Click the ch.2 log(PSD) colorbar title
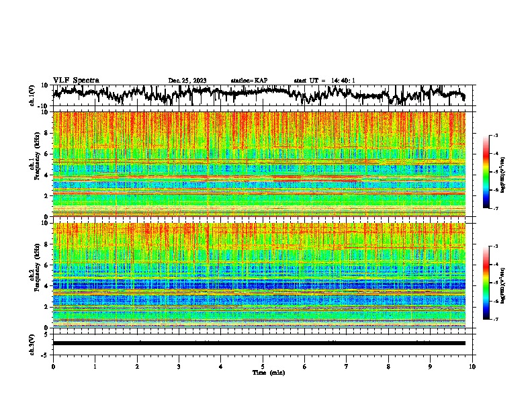Viewport: 532px width, 411px height. pyautogui.click(x=503, y=285)
